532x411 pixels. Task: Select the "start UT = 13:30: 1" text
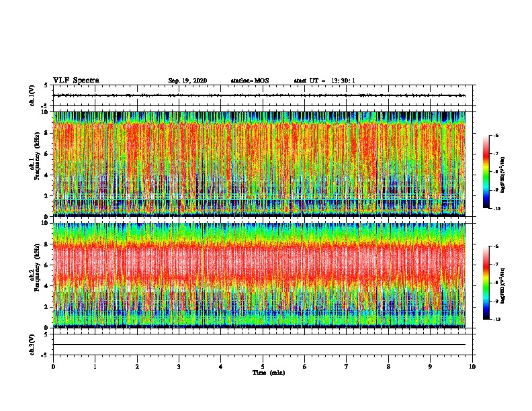click(324, 81)
